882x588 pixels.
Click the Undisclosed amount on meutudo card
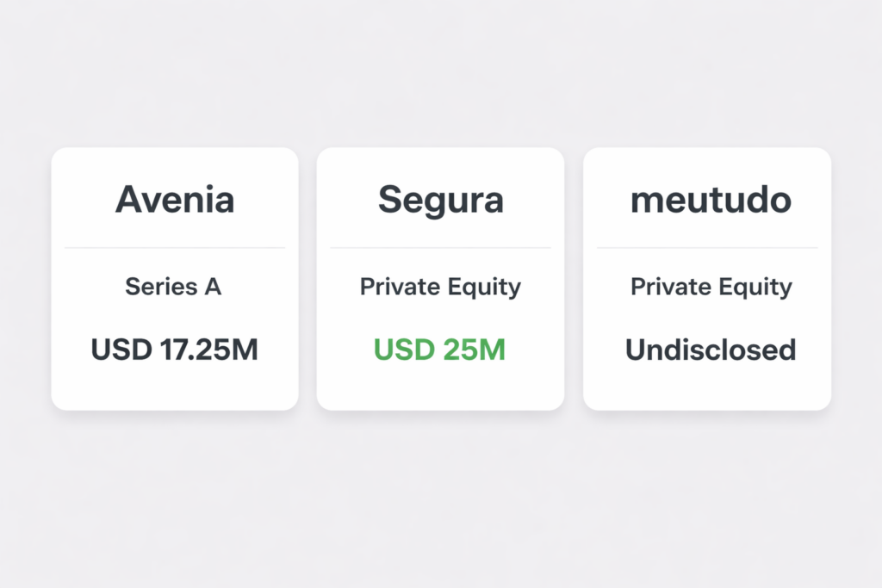711,350
